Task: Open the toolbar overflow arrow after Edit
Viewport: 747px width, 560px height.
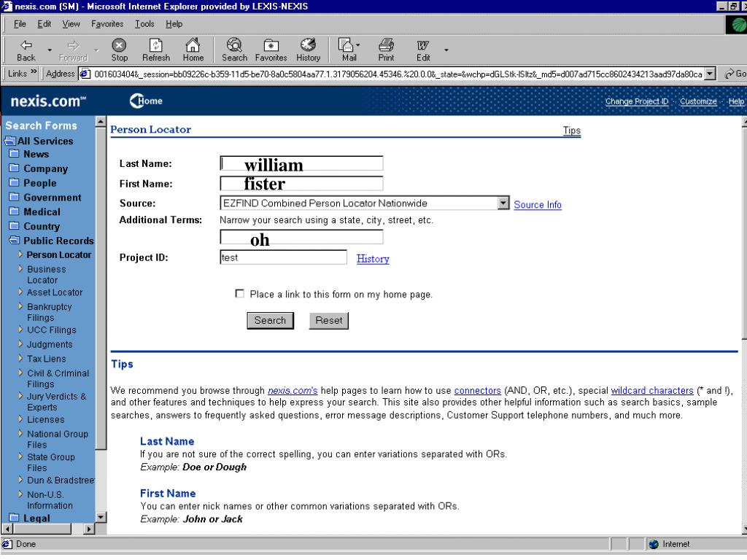Action: [x=446, y=50]
